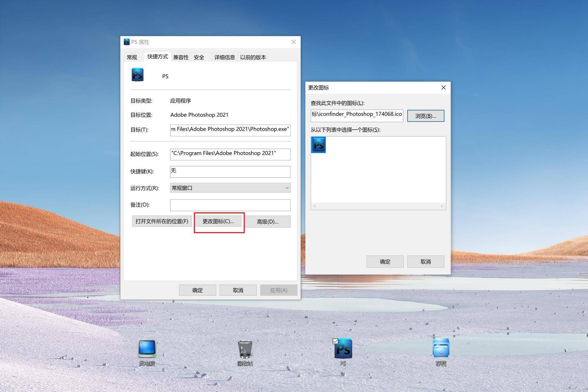Select the 存档 desktop icon
Image resolution: width=588 pixels, height=392 pixels.
point(441,352)
